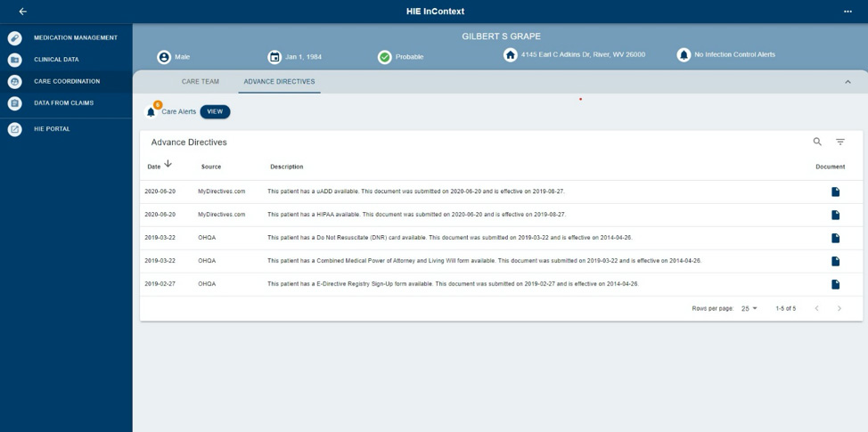The height and width of the screenshot is (432, 868).
Task: Click the home address icon
Action: [511, 55]
